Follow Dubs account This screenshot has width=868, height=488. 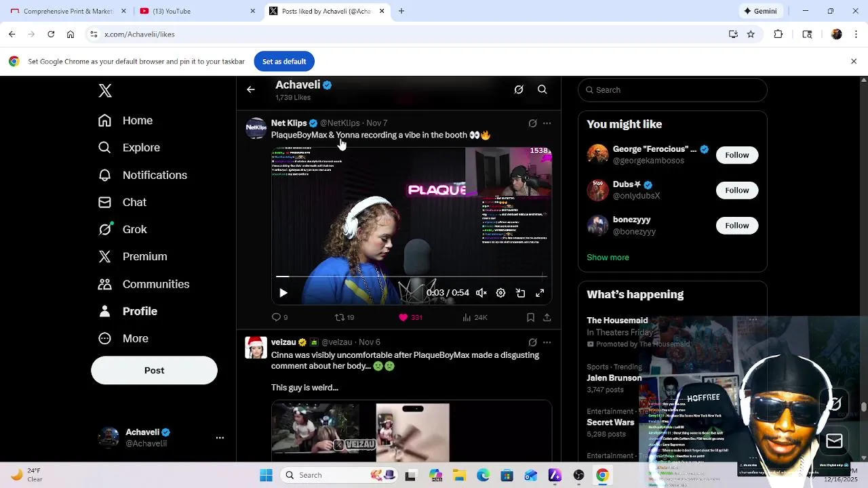(737, 190)
